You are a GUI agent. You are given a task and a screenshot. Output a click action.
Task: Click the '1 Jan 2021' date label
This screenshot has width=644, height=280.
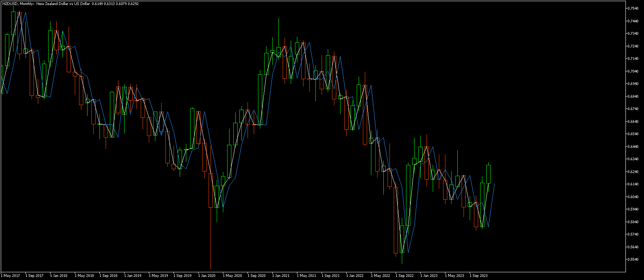point(281,276)
